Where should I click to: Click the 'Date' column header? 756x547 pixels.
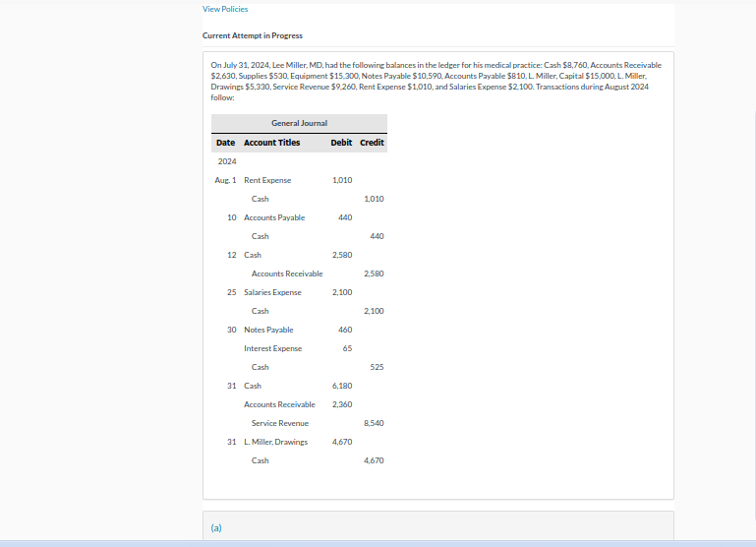click(x=226, y=143)
